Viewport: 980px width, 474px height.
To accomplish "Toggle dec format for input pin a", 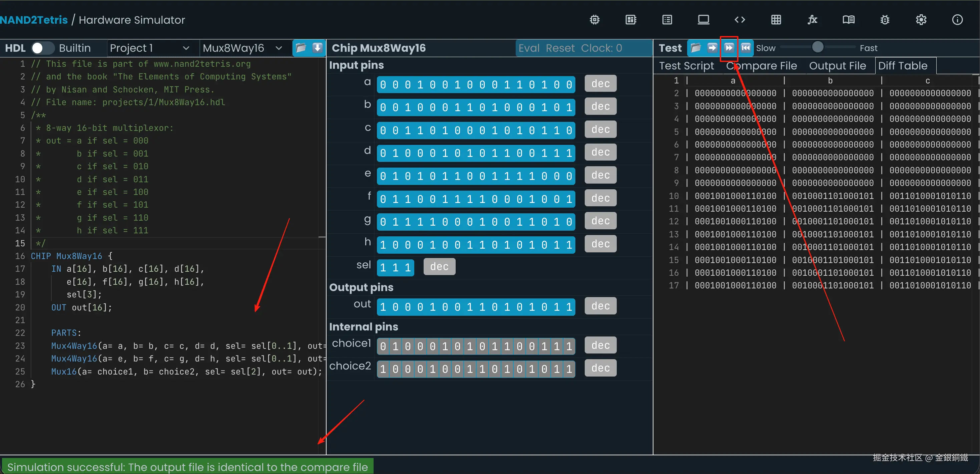I will 600,84.
